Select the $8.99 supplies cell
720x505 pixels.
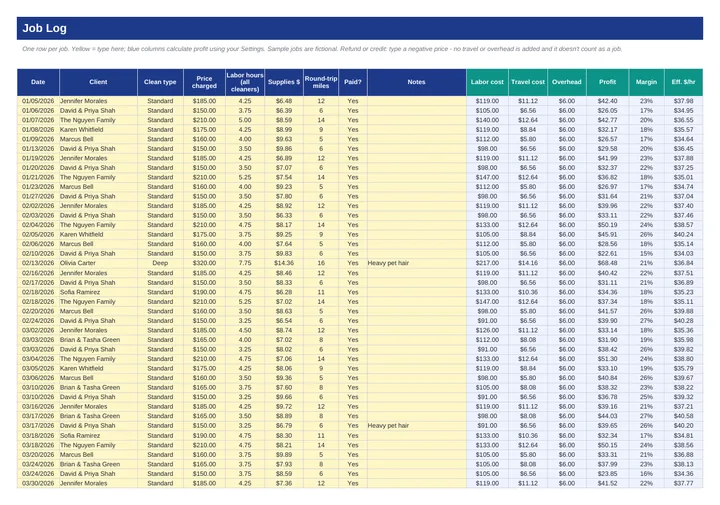click(284, 129)
